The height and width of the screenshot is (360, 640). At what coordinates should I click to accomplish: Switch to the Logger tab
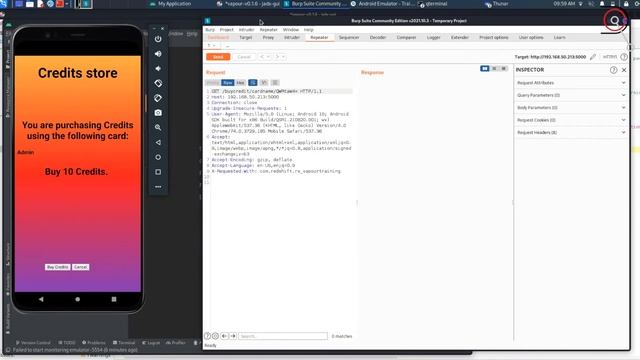[x=433, y=38]
